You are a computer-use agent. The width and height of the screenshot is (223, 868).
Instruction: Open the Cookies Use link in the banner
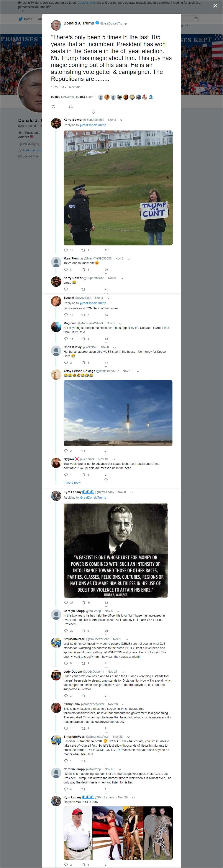point(86,3)
